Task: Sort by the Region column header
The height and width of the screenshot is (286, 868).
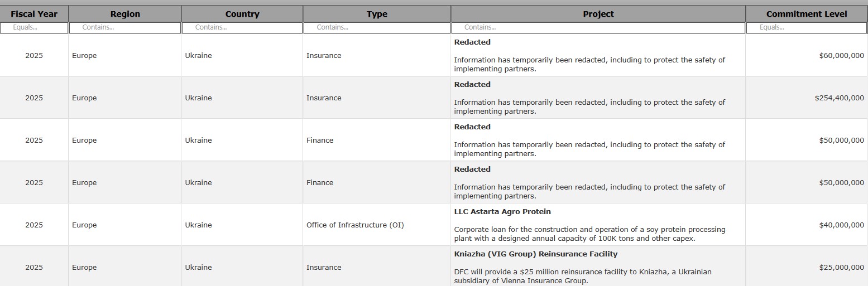Action: [125, 14]
